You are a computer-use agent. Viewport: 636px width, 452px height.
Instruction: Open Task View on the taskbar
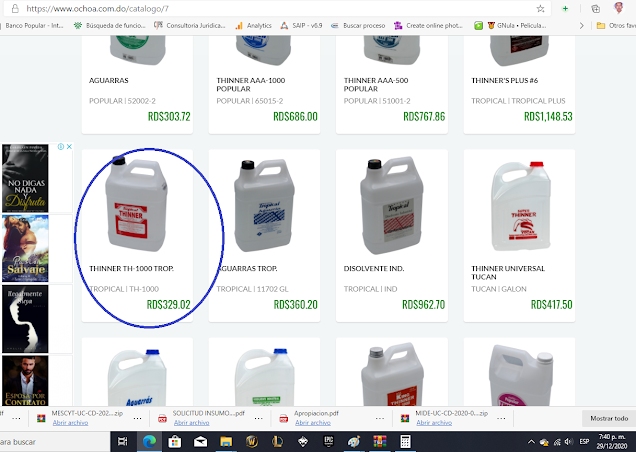(122, 441)
